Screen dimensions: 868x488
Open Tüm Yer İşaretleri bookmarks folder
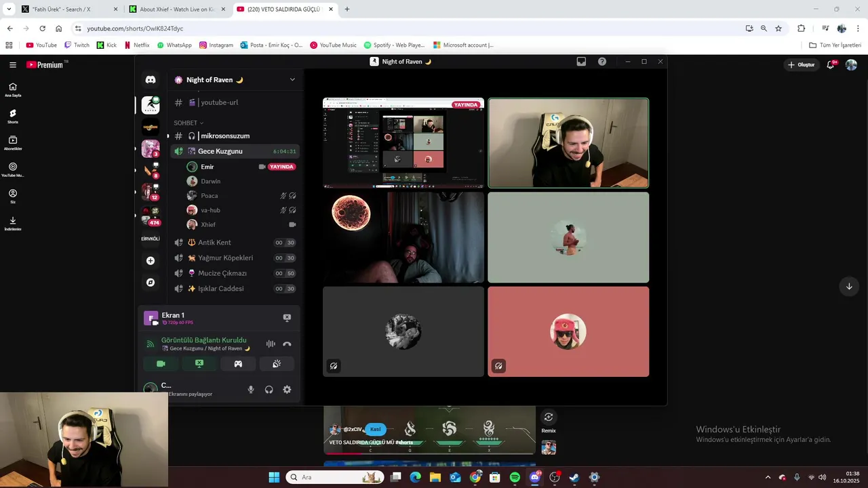point(835,45)
